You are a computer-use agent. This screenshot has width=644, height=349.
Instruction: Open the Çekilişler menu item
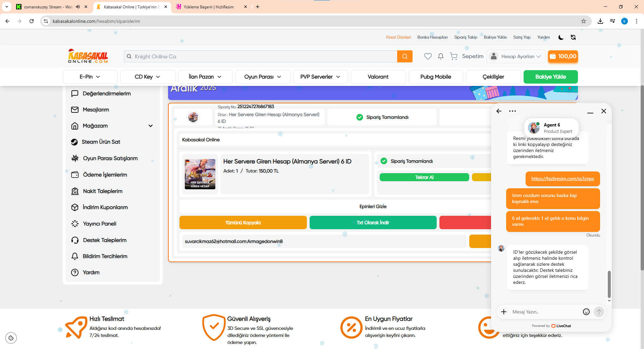(493, 77)
